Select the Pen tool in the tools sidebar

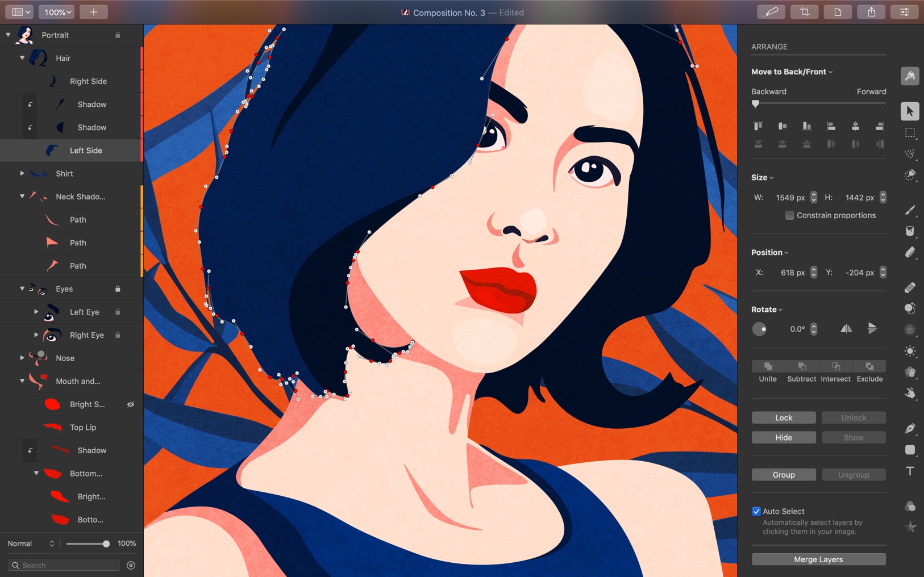point(910,428)
